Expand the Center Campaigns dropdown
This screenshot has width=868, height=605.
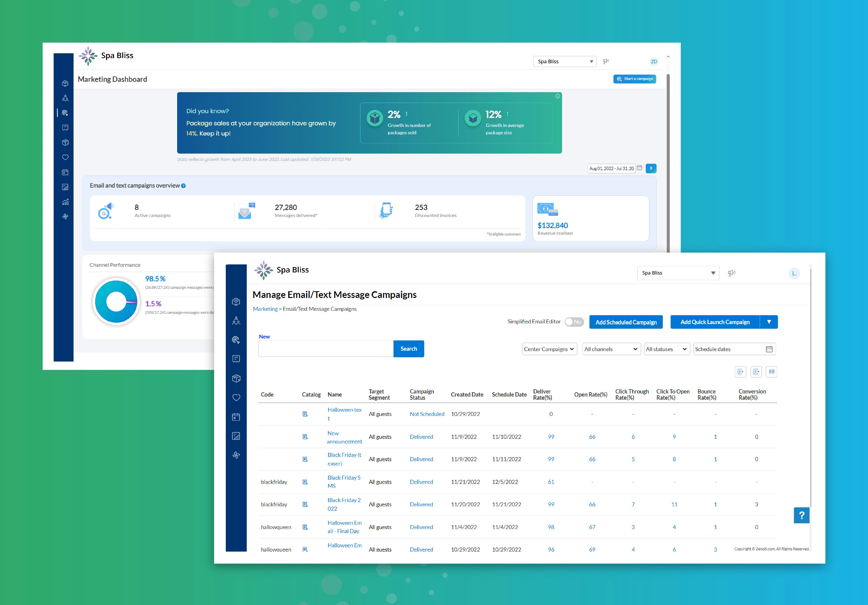click(x=549, y=349)
